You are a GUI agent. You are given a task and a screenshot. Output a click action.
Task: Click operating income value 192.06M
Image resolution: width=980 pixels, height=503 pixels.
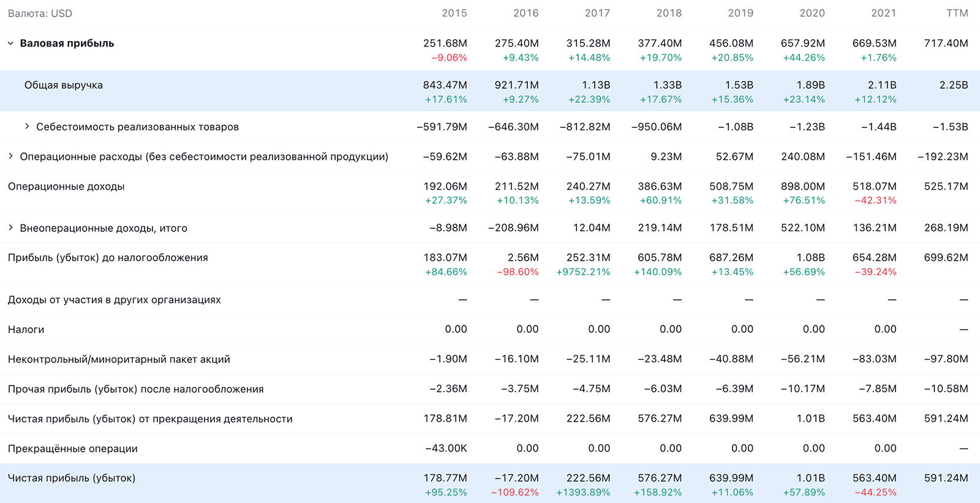[445, 187]
